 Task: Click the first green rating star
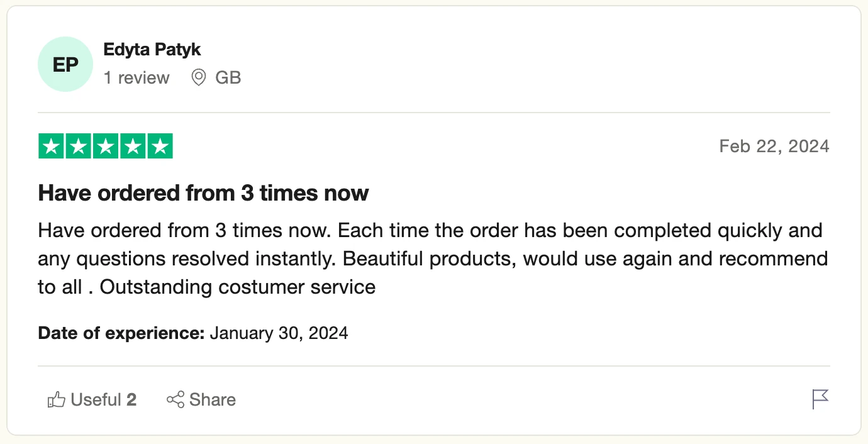(52, 147)
